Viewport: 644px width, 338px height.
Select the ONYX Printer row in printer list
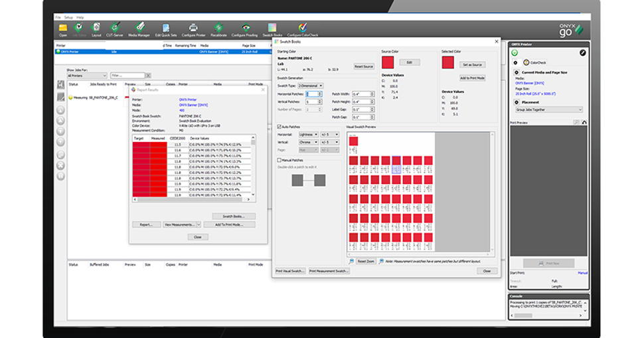(163, 52)
